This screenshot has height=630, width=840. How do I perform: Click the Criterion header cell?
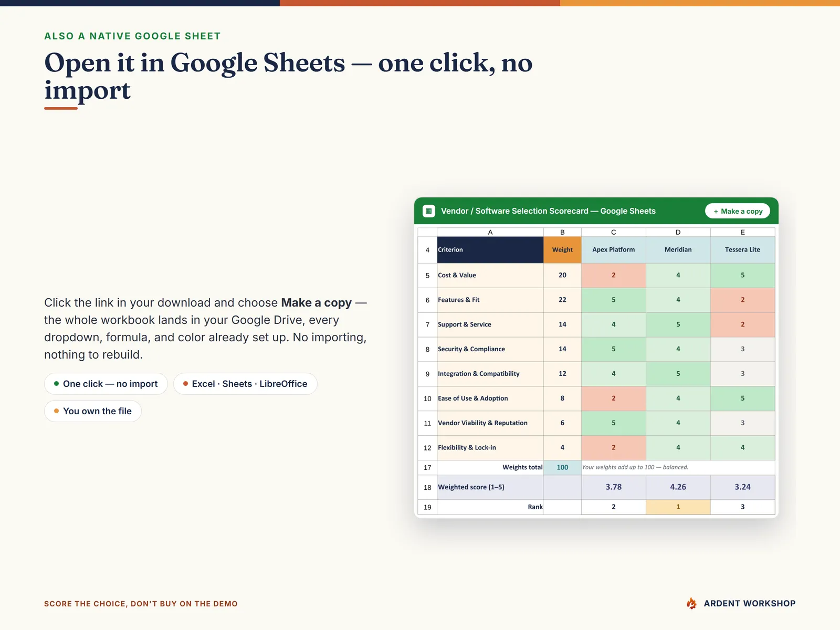[490, 250]
